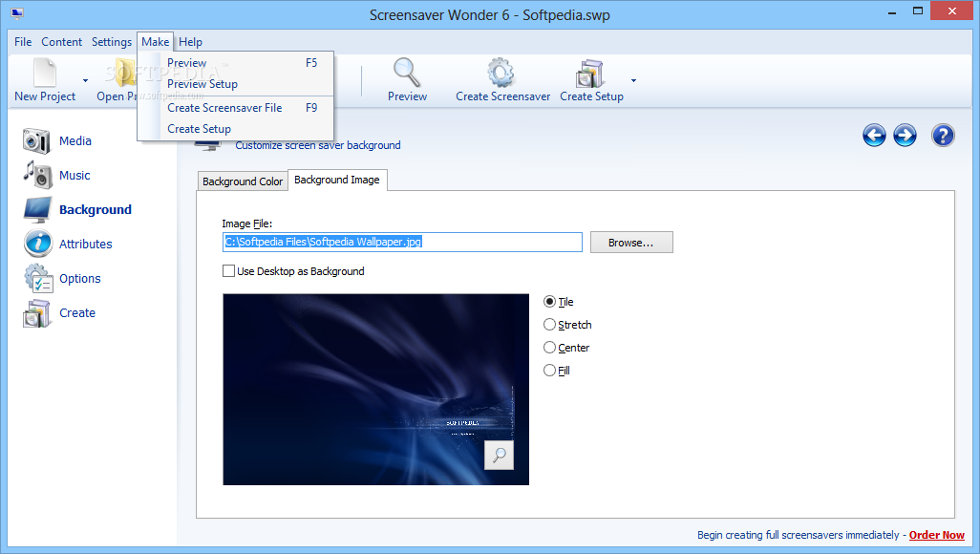Select the Stretch radio button
This screenshot has height=554, width=980.
(x=549, y=325)
